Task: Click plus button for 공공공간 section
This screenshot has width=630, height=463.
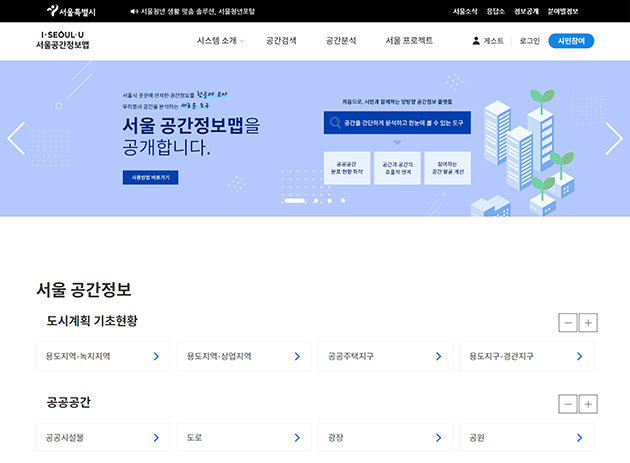Action: [588, 404]
